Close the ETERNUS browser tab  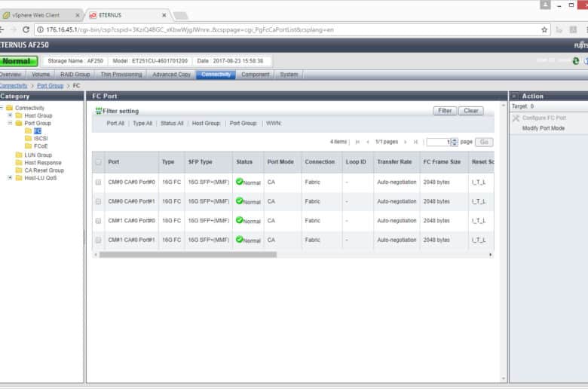click(x=164, y=15)
